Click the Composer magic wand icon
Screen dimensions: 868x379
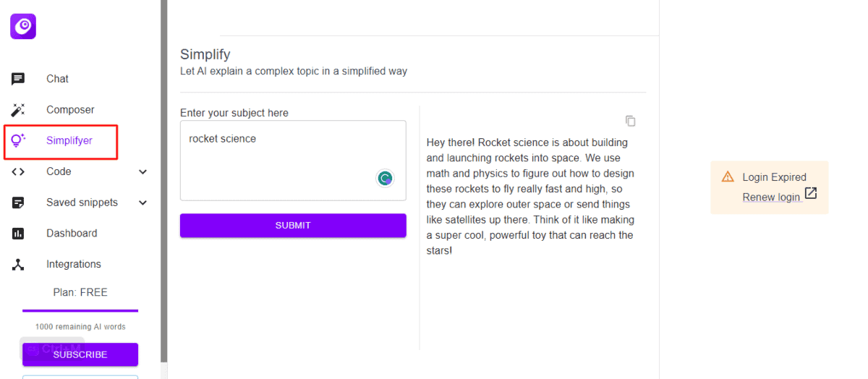[18, 110]
